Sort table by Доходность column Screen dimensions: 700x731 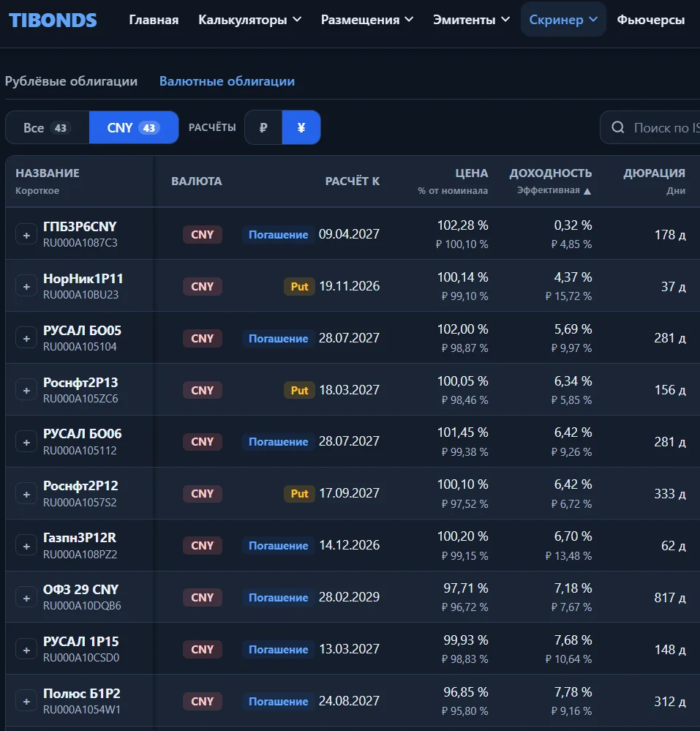pyautogui.click(x=550, y=181)
